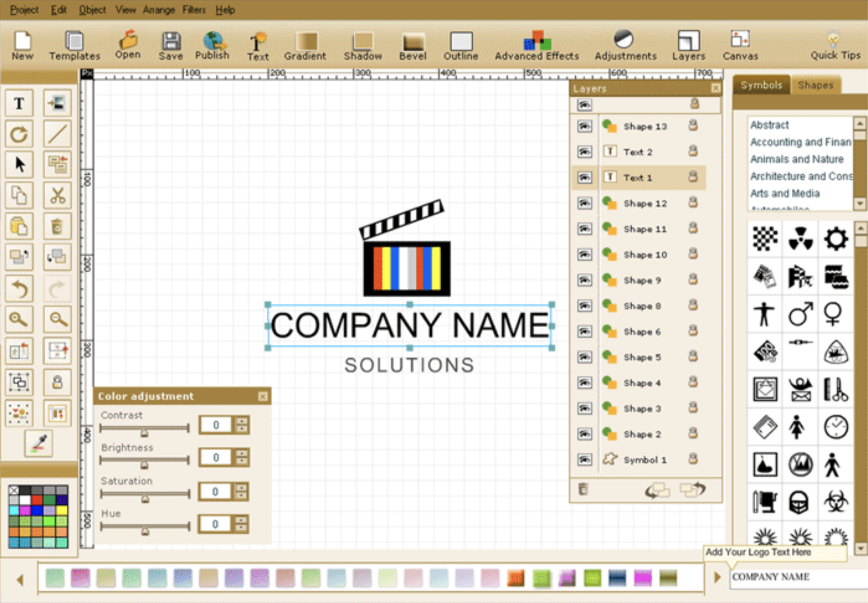Viewport: 868px width, 603px height.
Task: Open the Gradient tool on the top toolbar
Action: [304, 45]
